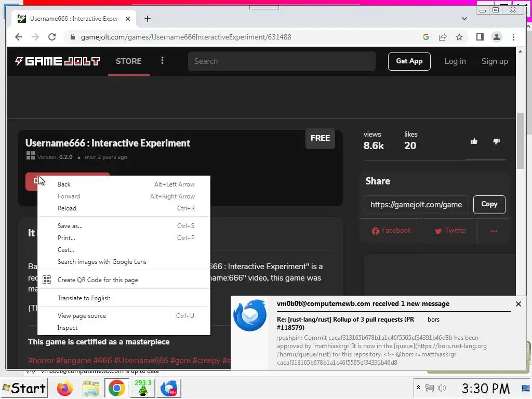Screen dimensions: 532x399
Task: Click the network tray icon
Action: pos(430,388)
